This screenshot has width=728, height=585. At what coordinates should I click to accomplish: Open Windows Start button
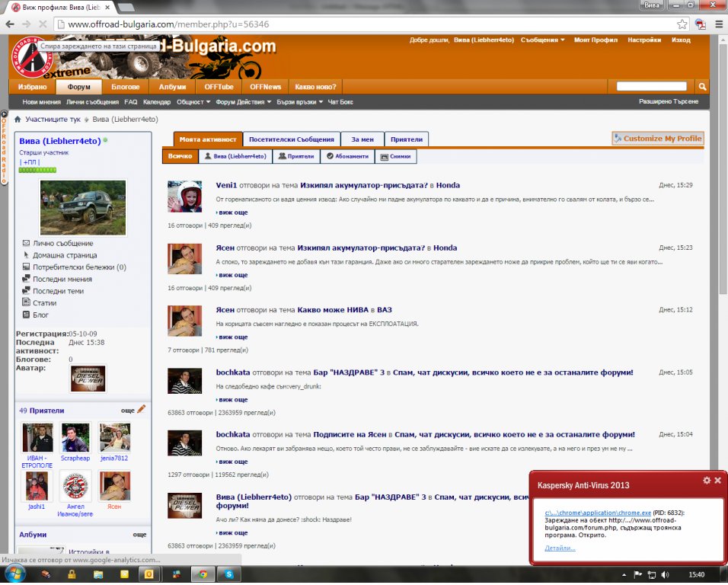pos(15,574)
